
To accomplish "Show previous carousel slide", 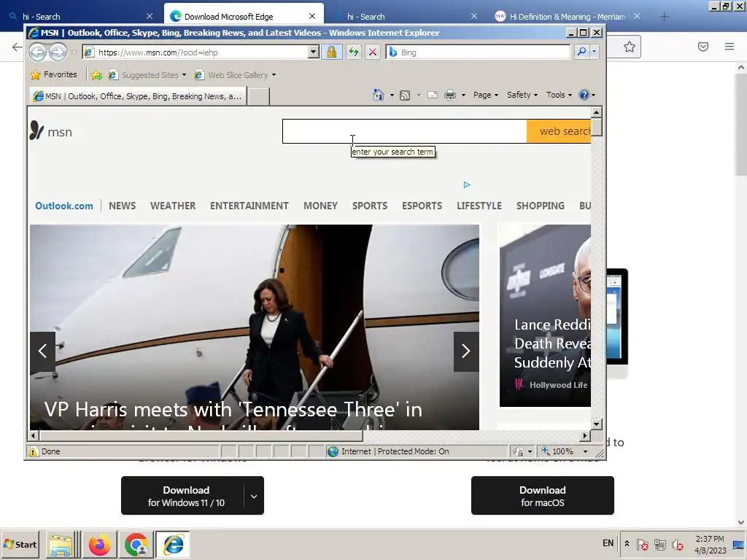I will (42, 351).
